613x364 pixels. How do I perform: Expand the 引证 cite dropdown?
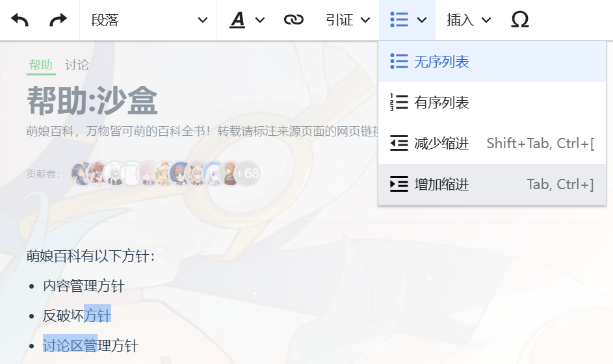tap(348, 20)
